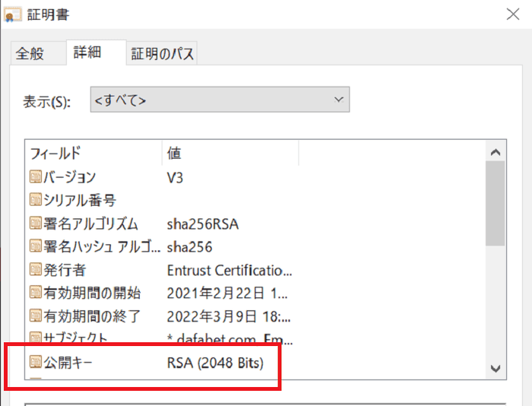The width and height of the screenshot is (532, 406).
Task: Click the issuer (発行者) field icon
Action: [36, 270]
